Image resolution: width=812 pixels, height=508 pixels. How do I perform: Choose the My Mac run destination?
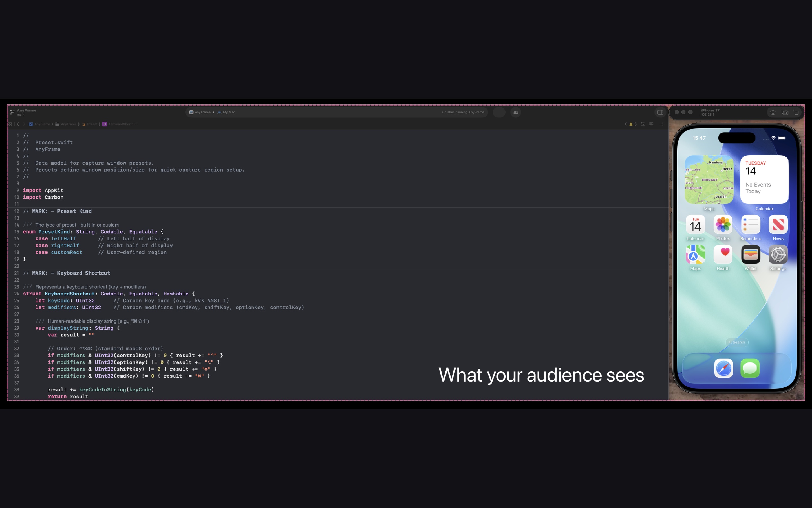point(226,112)
